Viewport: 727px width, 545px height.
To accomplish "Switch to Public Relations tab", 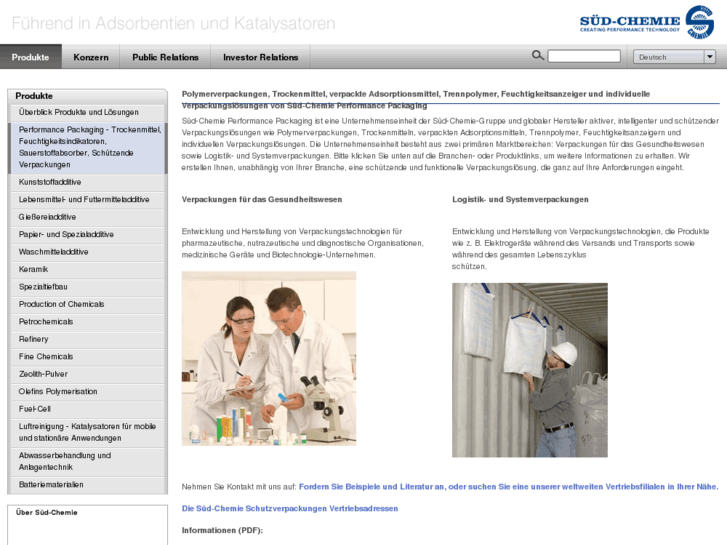I will coord(165,57).
